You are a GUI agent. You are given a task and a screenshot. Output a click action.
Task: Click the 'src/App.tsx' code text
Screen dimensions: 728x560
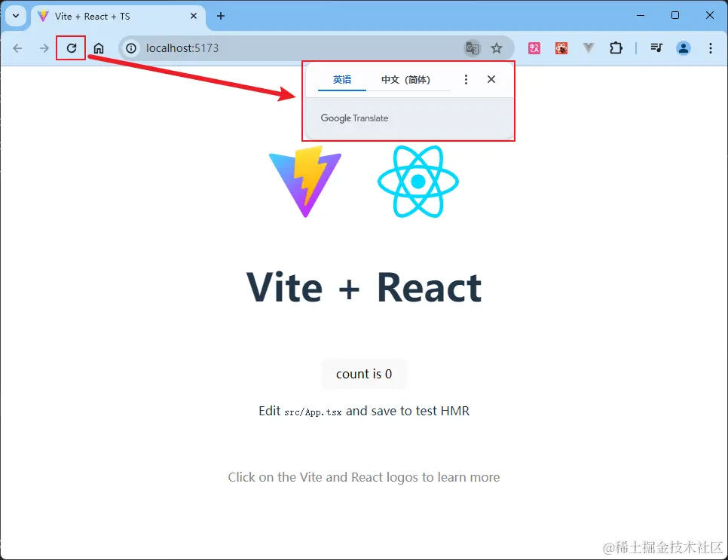click(x=313, y=412)
